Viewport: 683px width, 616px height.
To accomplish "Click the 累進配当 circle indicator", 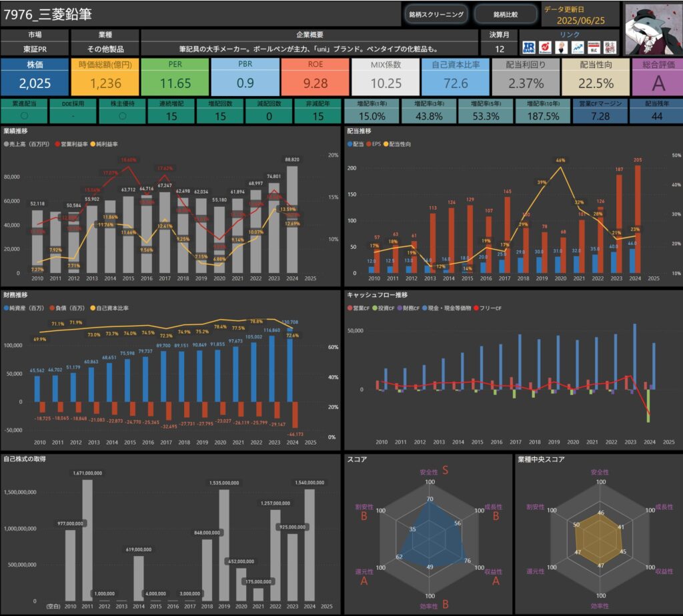I will (25, 116).
